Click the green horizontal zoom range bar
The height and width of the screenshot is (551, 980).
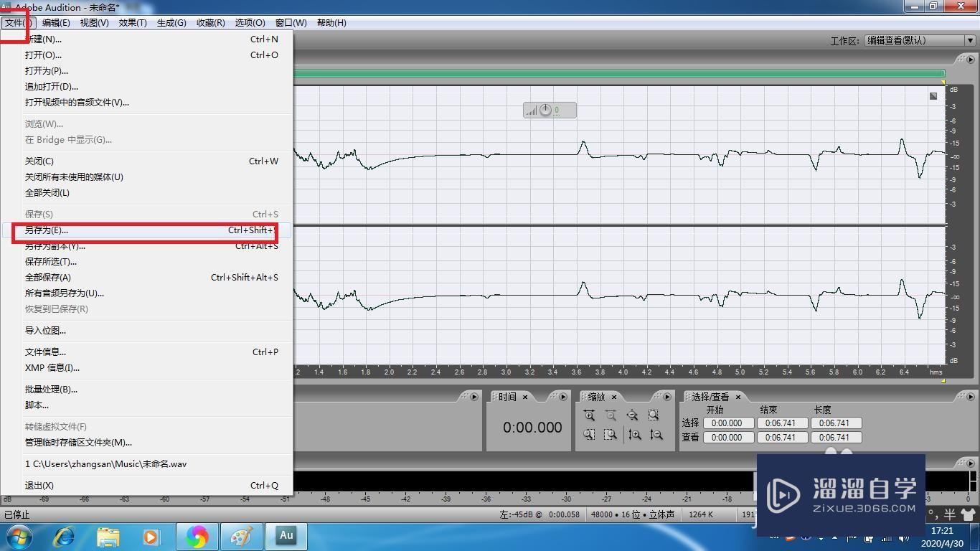(x=619, y=73)
